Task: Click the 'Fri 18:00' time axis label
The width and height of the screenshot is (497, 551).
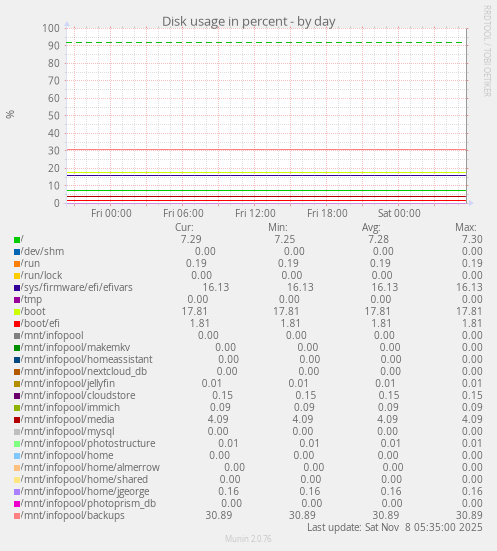Action: point(327,213)
